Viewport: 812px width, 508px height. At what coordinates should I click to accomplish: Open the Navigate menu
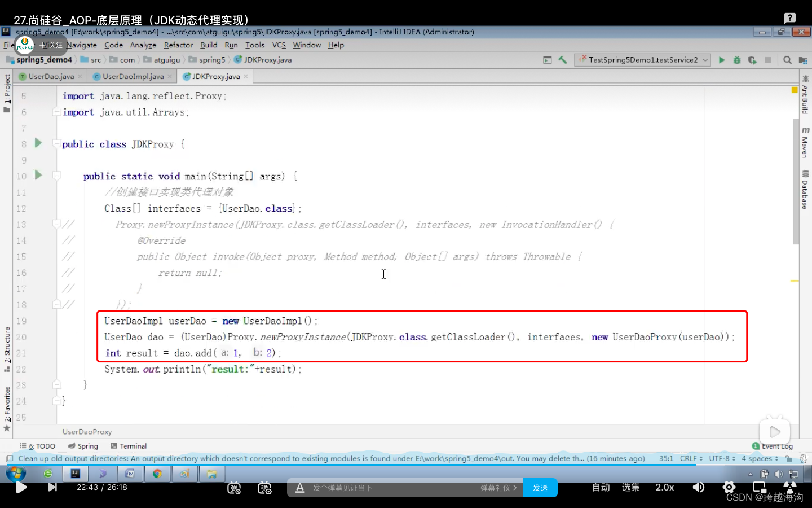point(82,45)
